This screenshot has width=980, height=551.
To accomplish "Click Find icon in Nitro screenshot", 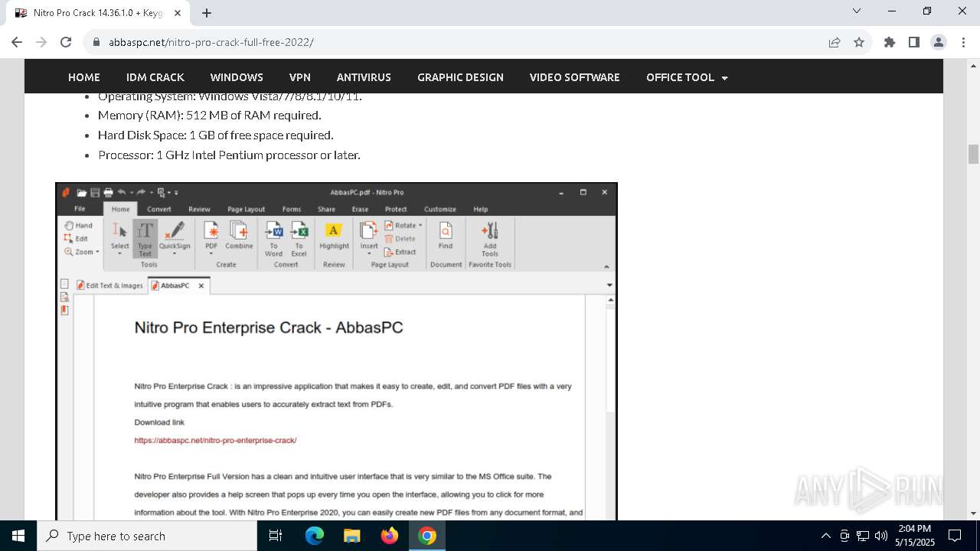I will coord(446,236).
